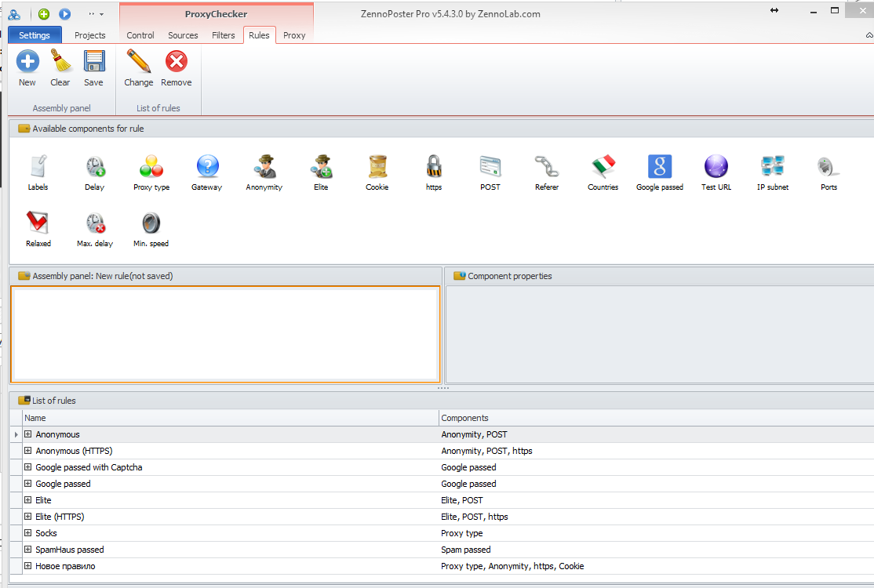Click the double-arrow icon in the title bar
Image resolution: width=874 pixels, height=588 pixels.
point(774,10)
